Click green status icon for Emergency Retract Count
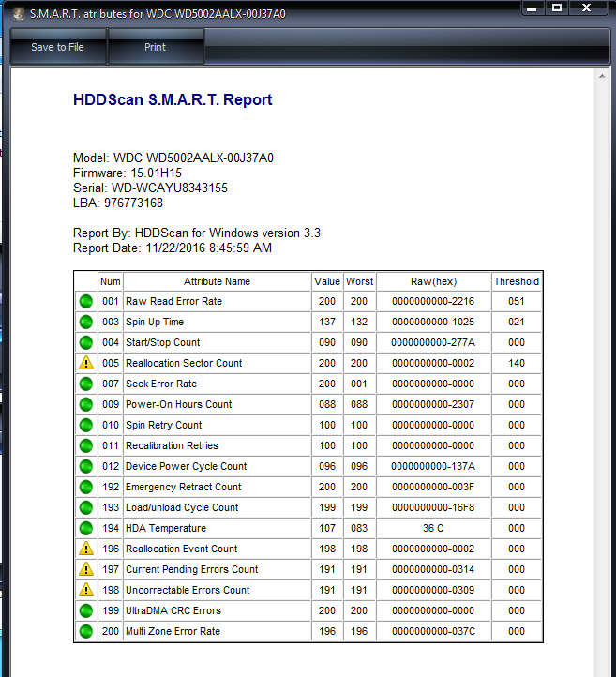The width and height of the screenshot is (616, 677). click(86, 487)
